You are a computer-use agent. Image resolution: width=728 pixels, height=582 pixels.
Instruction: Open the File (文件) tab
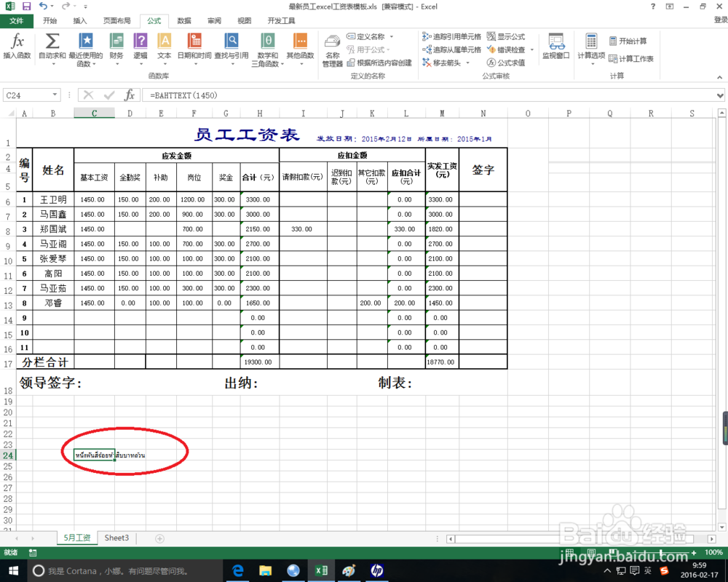16,20
